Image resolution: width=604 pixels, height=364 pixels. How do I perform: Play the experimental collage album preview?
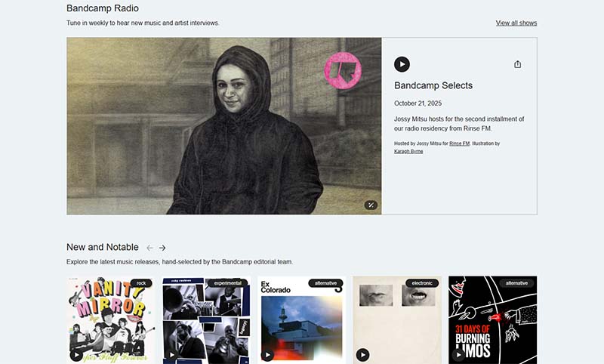[x=172, y=355]
